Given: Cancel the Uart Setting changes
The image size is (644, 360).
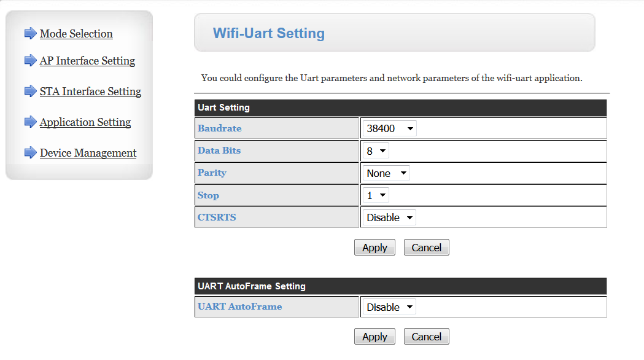Looking at the screenshot, I should click(x=426, y=248).
